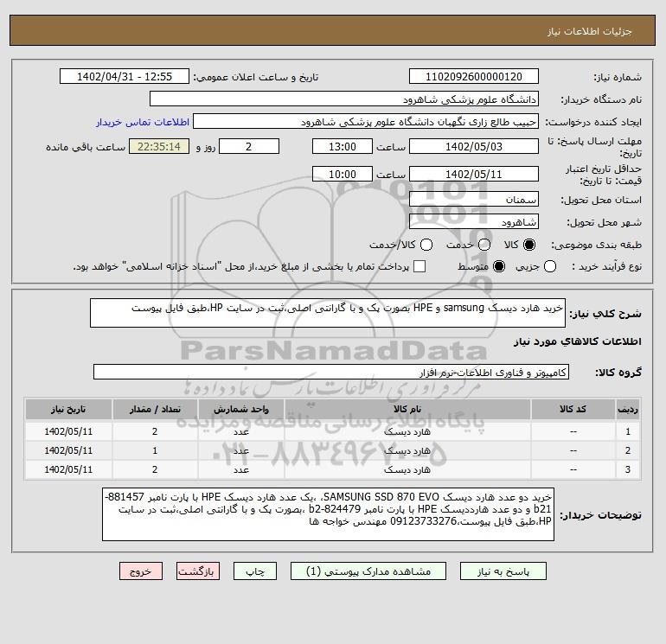The height and width of the screenshot is (644, 666).
Task: Click مشاهده مدارک پیوستی (1) button
Action: pos(368,571)
